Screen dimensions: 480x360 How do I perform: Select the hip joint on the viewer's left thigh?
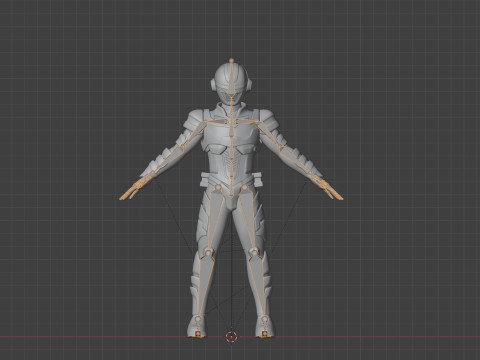(218, 188)
